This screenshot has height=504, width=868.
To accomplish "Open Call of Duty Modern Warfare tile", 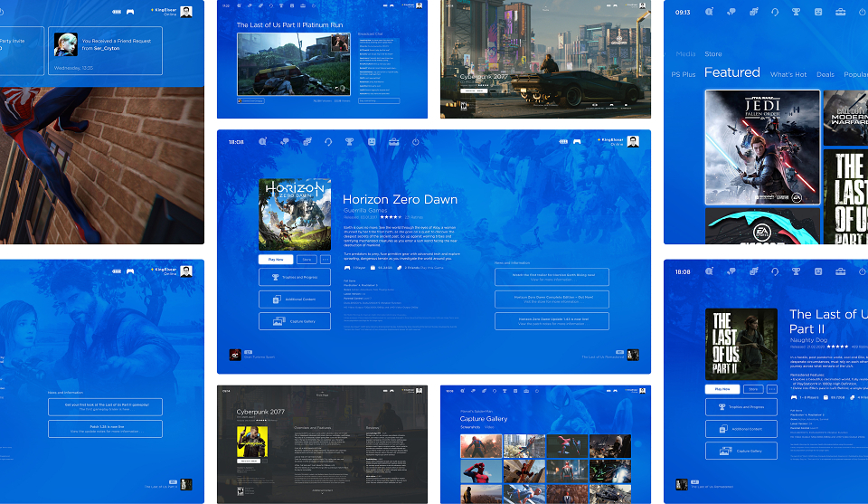I will pos(845,118).
